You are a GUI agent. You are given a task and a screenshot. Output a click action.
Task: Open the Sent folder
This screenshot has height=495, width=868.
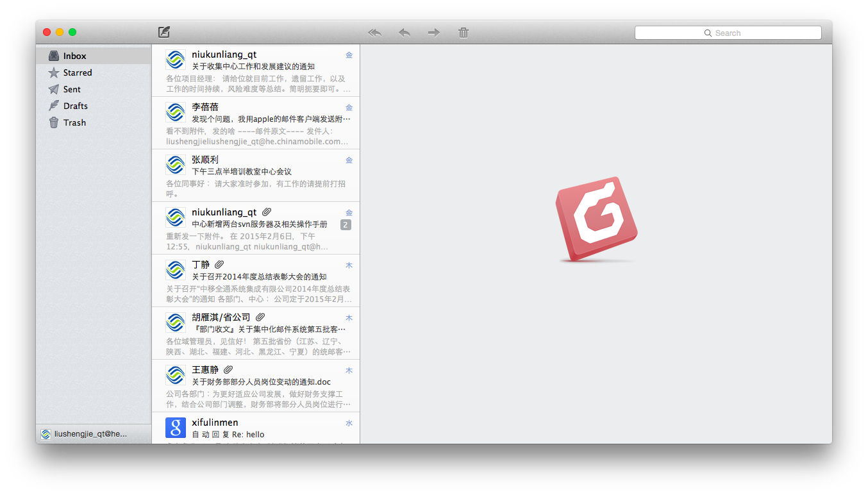pos(94,89)
